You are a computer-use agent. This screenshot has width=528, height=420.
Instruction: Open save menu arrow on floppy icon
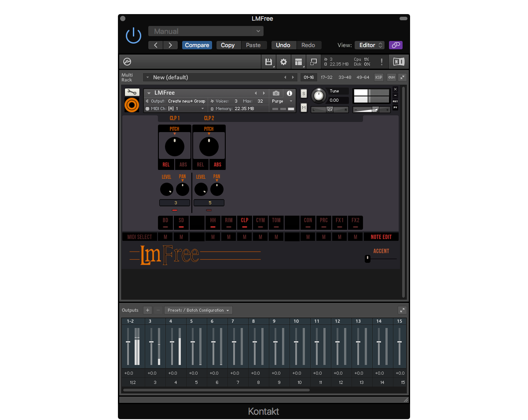pos(274,66)
